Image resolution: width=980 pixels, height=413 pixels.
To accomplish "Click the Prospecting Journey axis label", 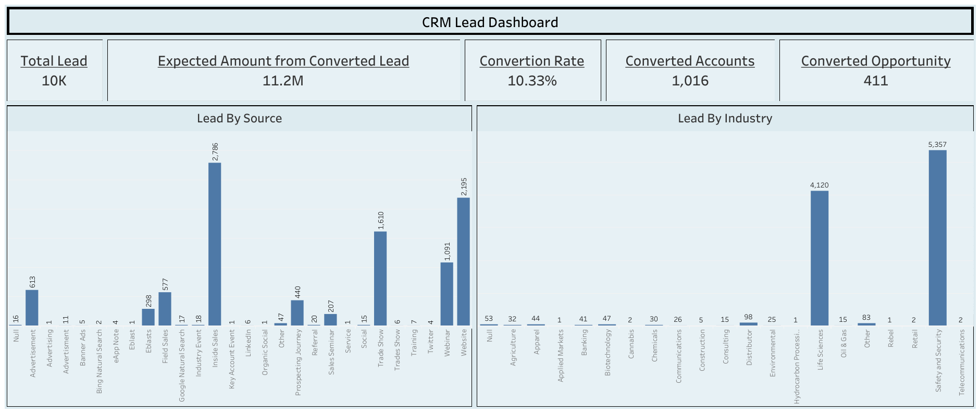I will coord(298,362).
